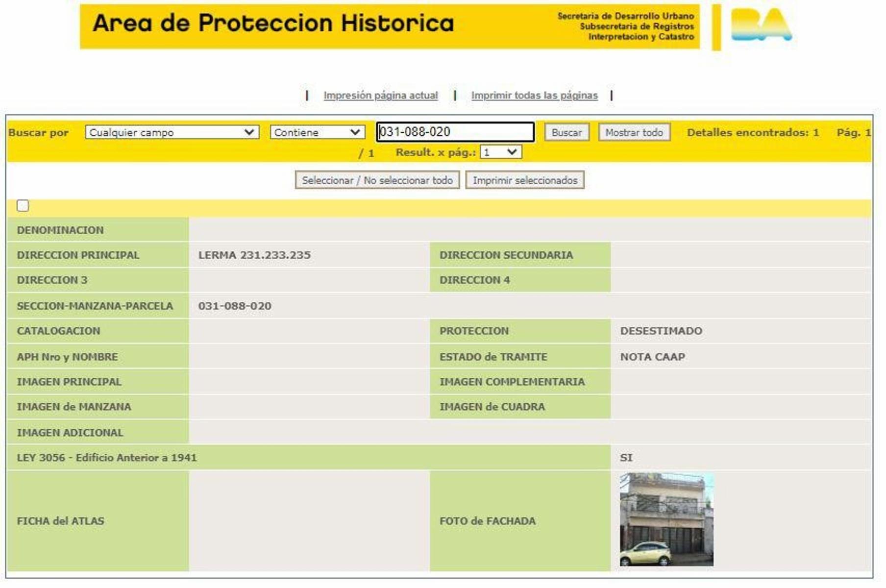Click the 'FICHA del ATLAS' label cell
The height and width of the screenshot is (588, 886).
[x=98, y=521]
